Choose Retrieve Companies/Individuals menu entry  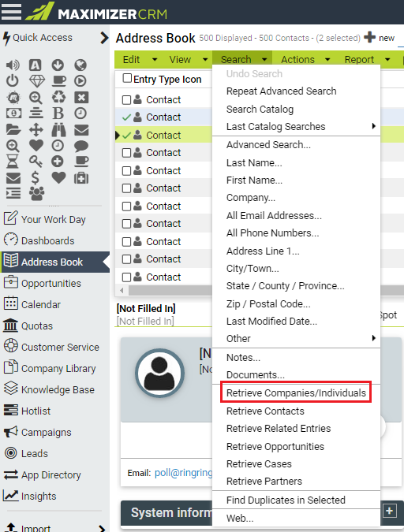point(296,392)
